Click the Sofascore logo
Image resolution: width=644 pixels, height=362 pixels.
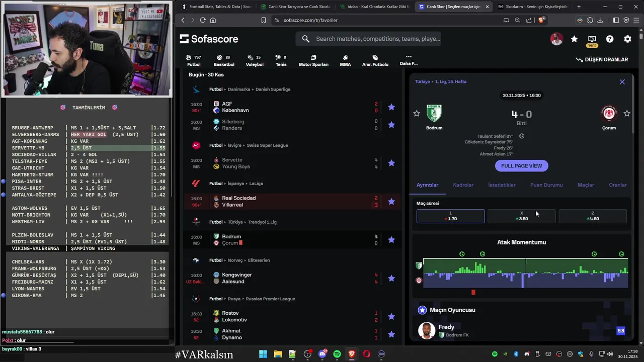pyautogui.click(x=209, y=39)
